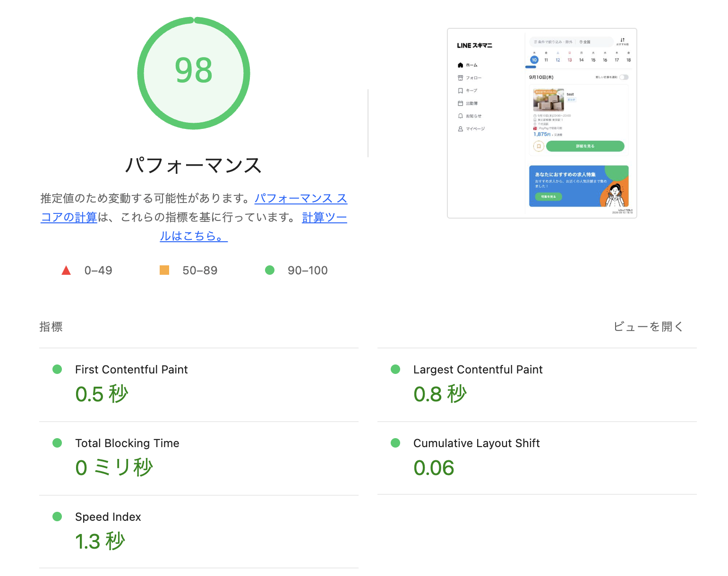Click the 1.3 秒 value
Screen dimensions: 728x576
click(x=100, y=542)
